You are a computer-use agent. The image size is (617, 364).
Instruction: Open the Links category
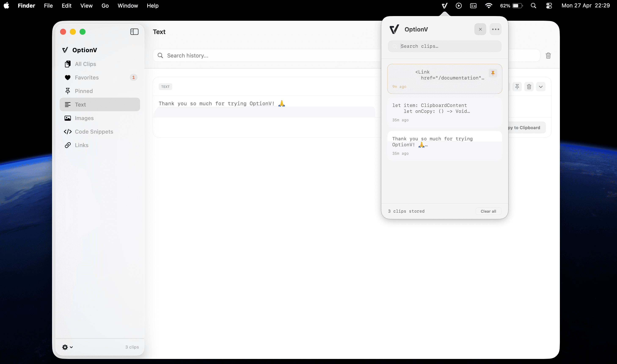click(x=81, y=145)
